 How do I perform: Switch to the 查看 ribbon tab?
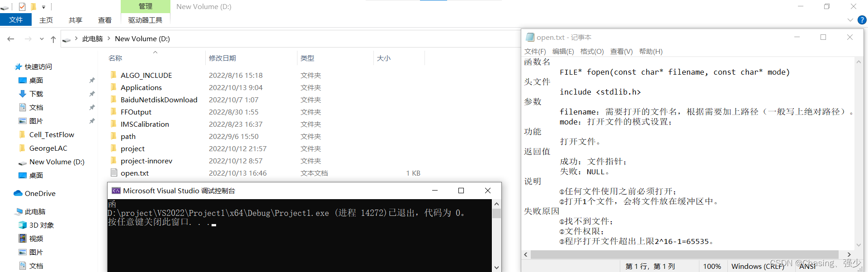(105, 20)
